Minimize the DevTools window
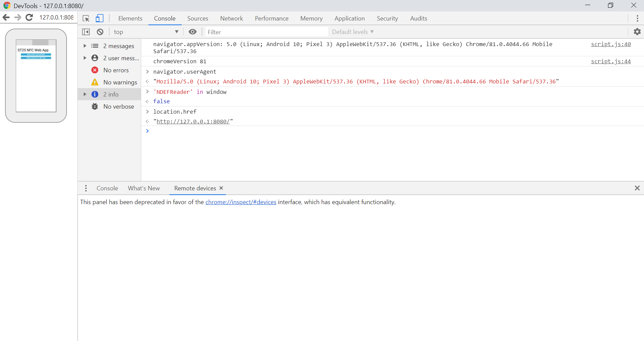This screenshot has height=341, width=644. click(x=588, y=5)
